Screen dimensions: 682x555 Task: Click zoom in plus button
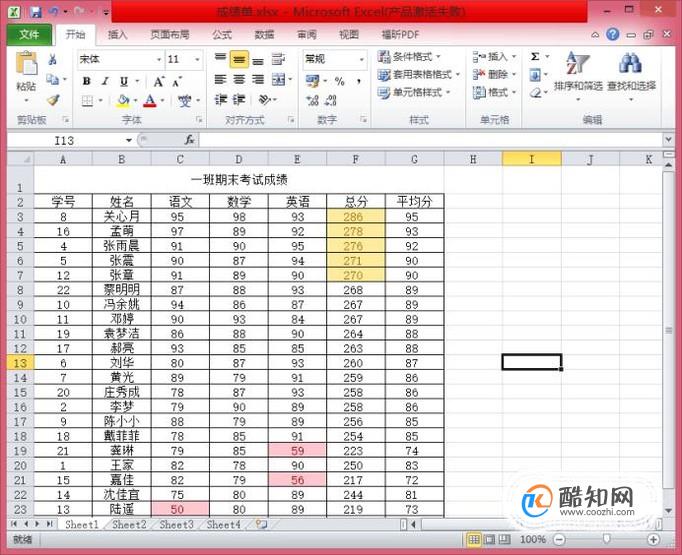[x=653, y=540]
